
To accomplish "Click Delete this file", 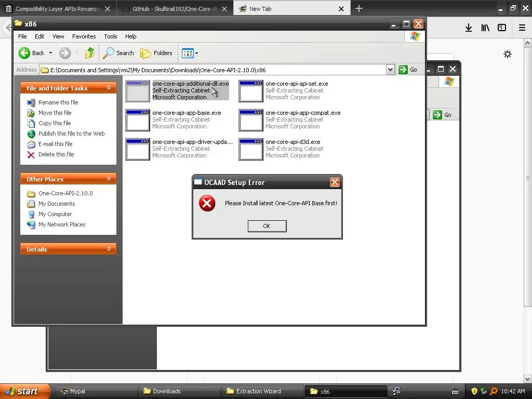I will [x=56, y=154].
